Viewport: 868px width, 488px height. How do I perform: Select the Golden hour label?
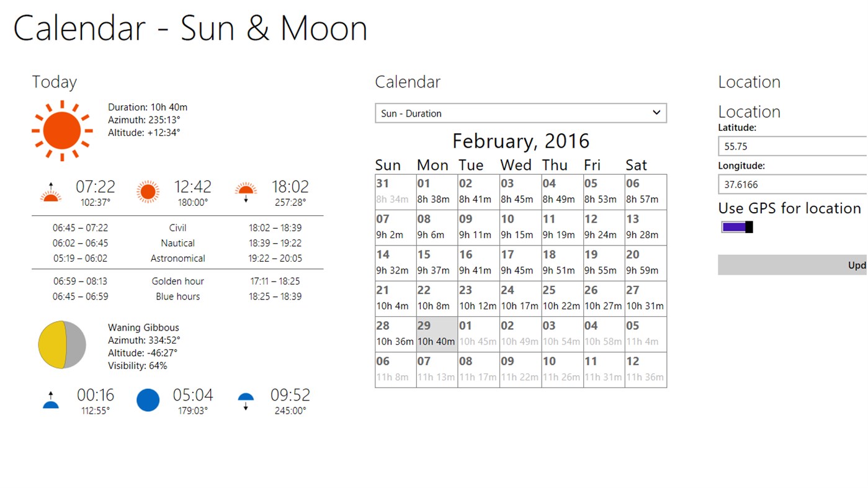click(x=177, y=281)
